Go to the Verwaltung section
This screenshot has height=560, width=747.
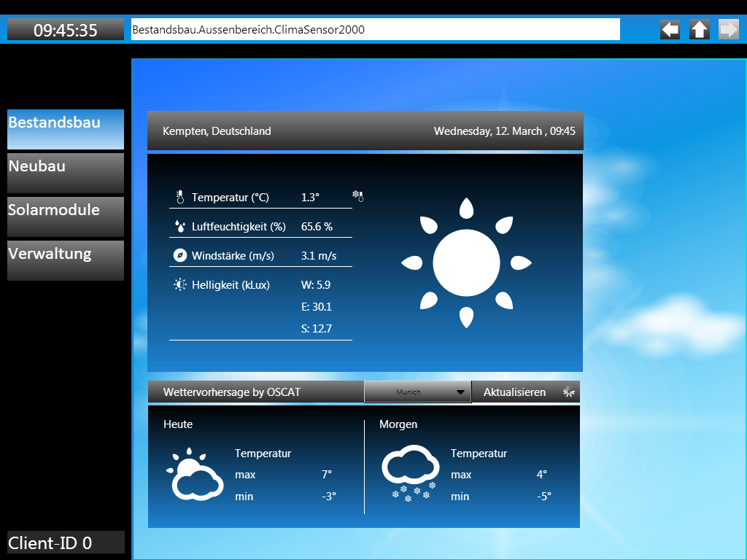(x=66, y=260)
